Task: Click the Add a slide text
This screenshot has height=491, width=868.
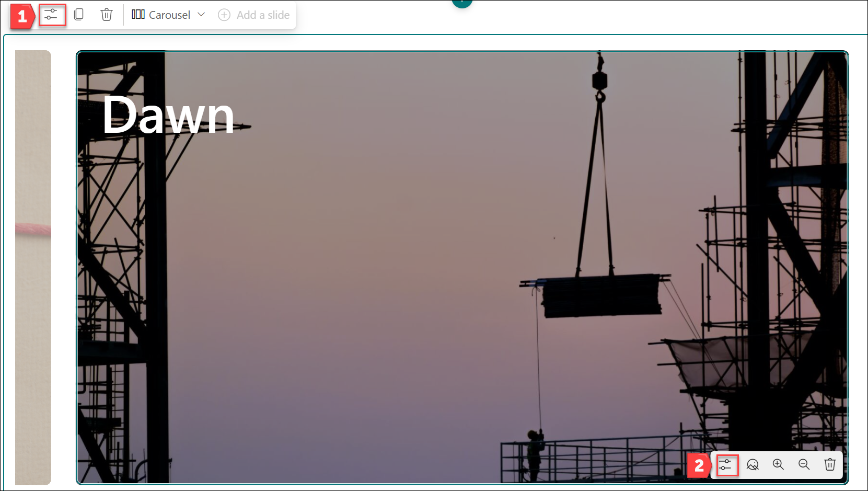Action: [263, 15]
